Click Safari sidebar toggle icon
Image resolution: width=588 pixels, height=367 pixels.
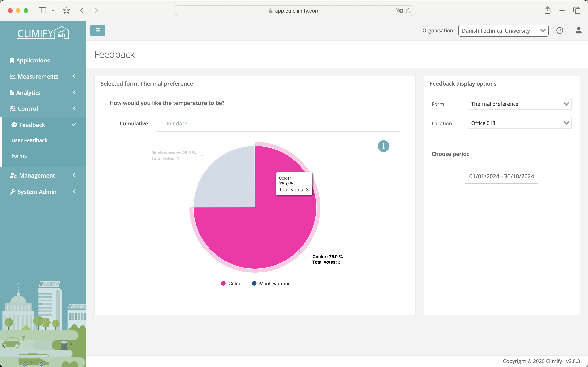pyautogui.click(x=42, y=10)
